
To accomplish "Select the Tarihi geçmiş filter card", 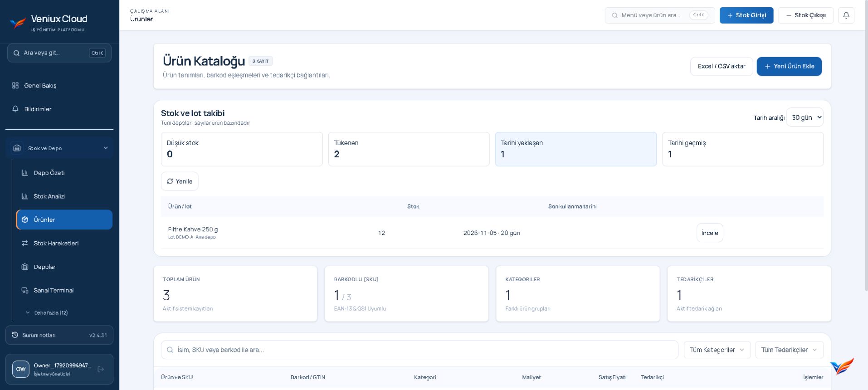I will (742, 149).
